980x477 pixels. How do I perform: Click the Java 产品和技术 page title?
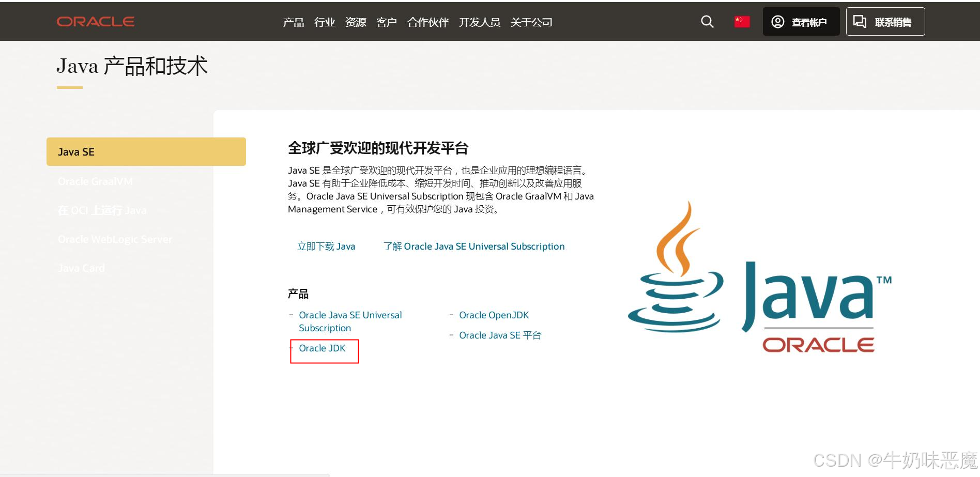click(132, 66)
